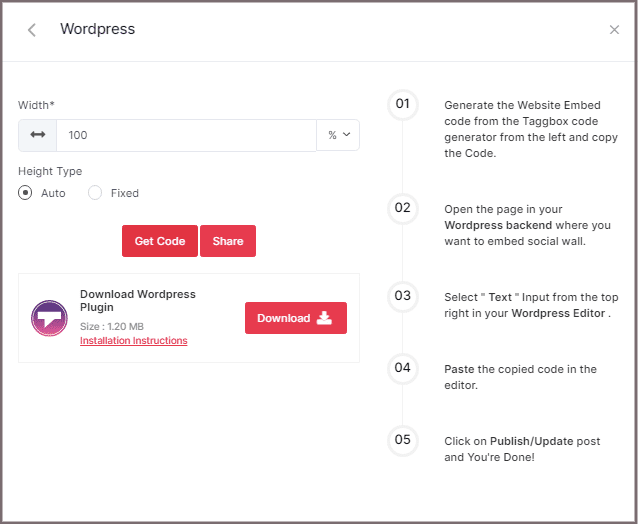The height and width of the screenshot is (524, 638).
Task: Click the step 03 circle marker
Action: pos(402,296)
